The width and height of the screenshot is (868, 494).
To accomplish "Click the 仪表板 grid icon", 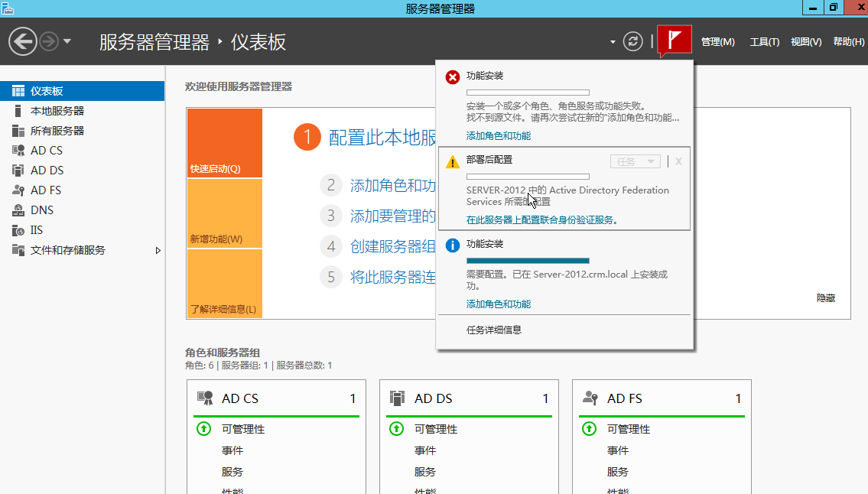I will pyautogui.click(x=18, y=91).
